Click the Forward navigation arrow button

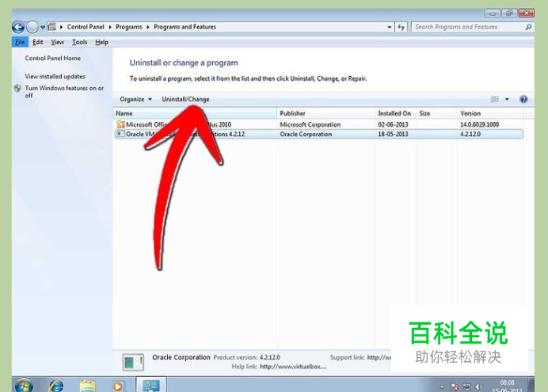pyautogui.click(x=32, y=27)
